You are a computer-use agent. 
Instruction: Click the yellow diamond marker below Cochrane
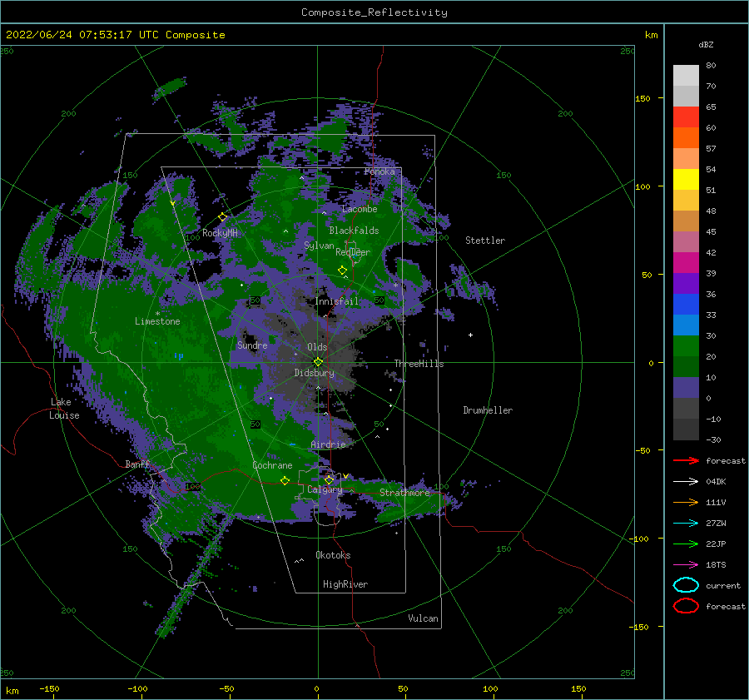(285, 480)
